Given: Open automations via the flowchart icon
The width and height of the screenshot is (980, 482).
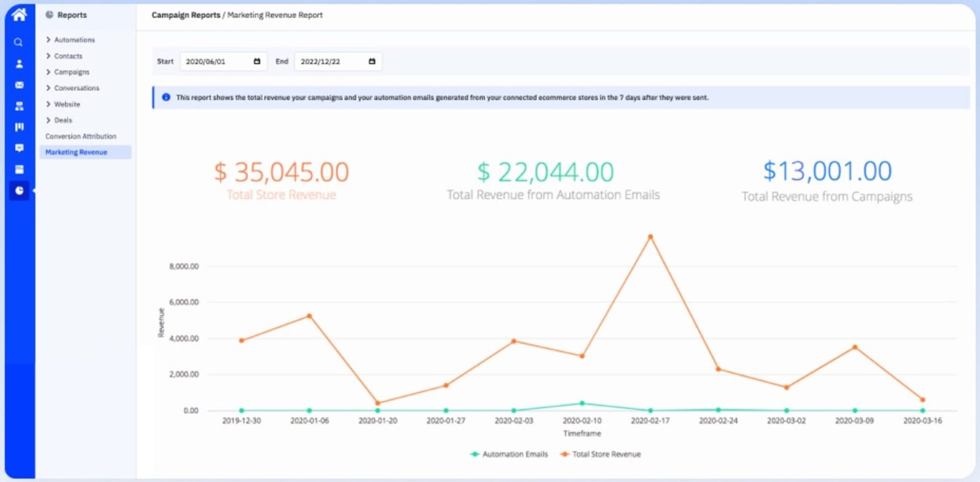Looking at the screenshot, I should (x=19, y=106).
